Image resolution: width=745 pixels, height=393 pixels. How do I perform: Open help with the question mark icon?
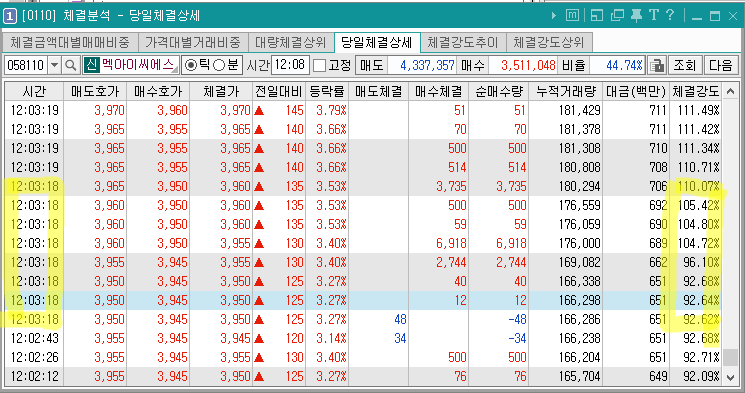[670, 15]
